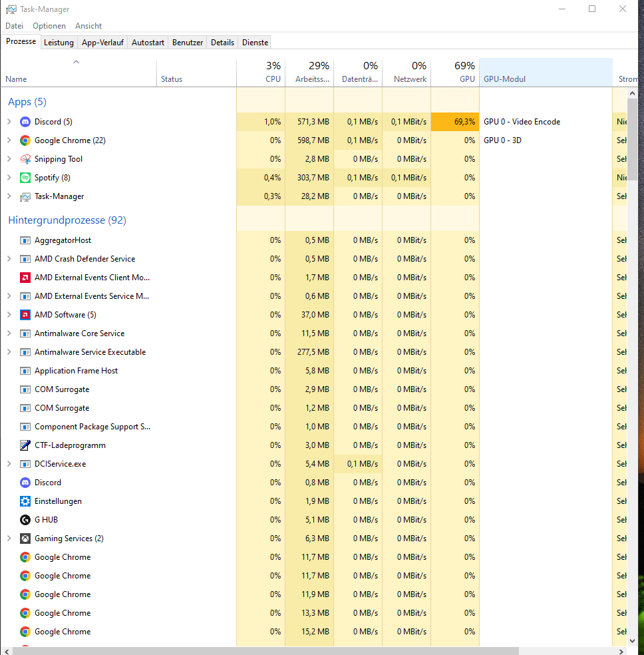Click the CTF-Ladeprogramm pen icon
The image size is (644, 655).
25,445
